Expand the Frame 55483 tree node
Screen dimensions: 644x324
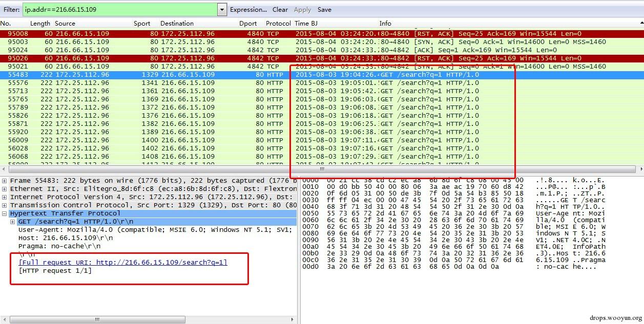(5, 181)
